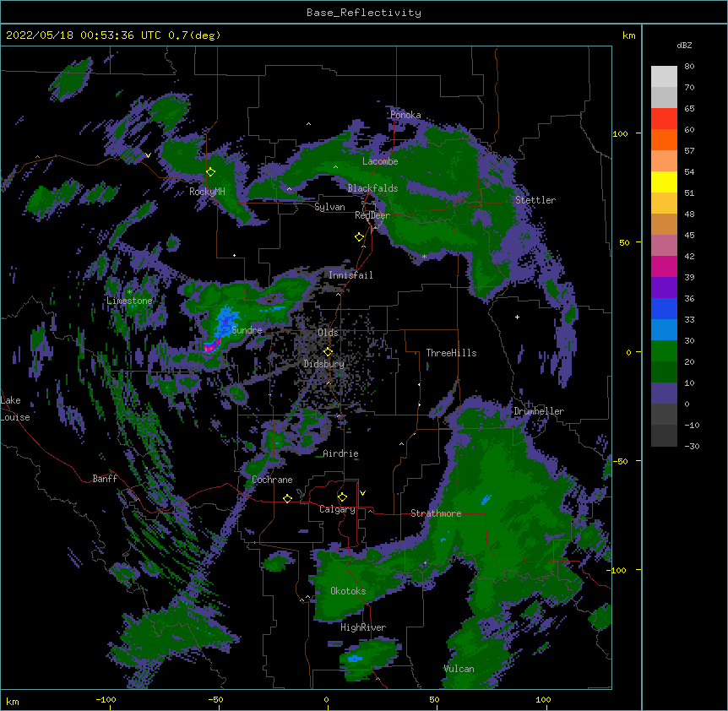
Task: Click the dBZ legend heading
Action: (x=684, y=45)
